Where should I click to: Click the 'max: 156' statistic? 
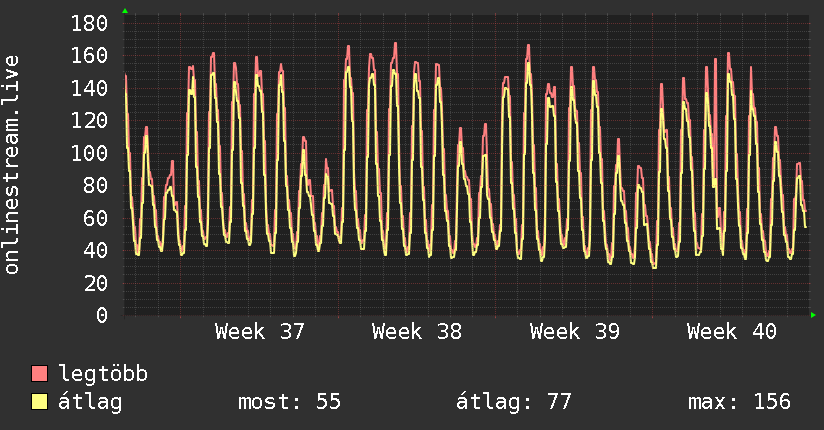(x=739, y=402)
